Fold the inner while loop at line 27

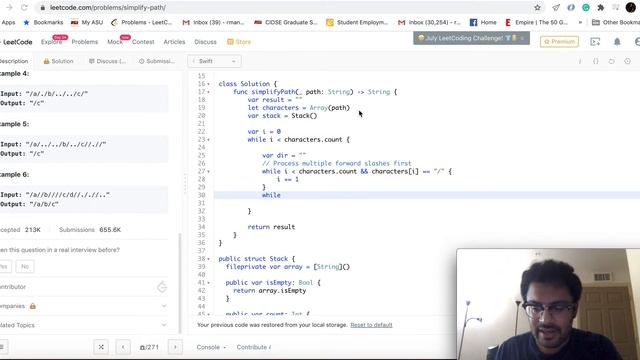pyautogui.click(x=209, y=171)
